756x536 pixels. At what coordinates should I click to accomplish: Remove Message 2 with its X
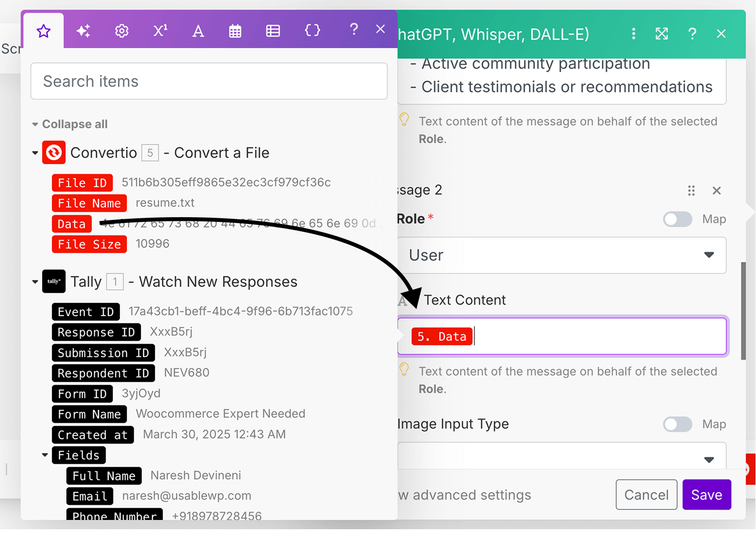coord(716,191)
